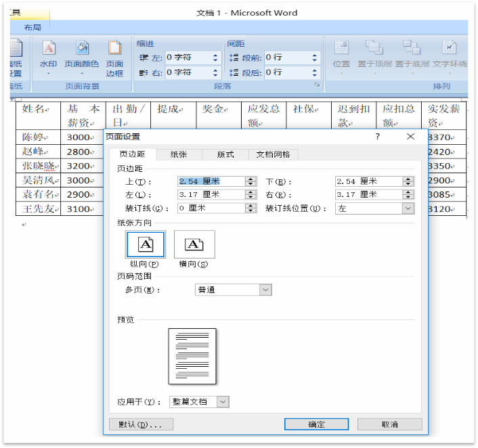Open the gutter position (装订线位置) dropdown
Viewport: 478px width, 448px height.
point(408,208)
